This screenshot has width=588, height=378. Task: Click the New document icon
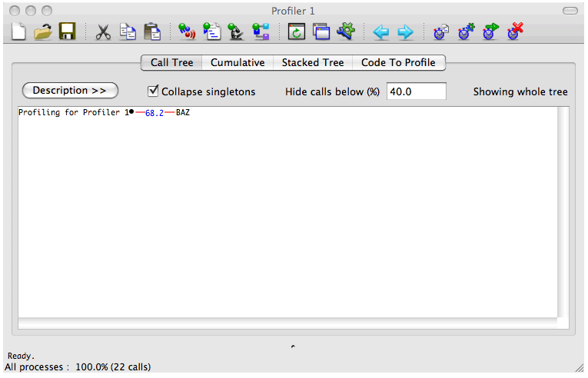point(18,31)
